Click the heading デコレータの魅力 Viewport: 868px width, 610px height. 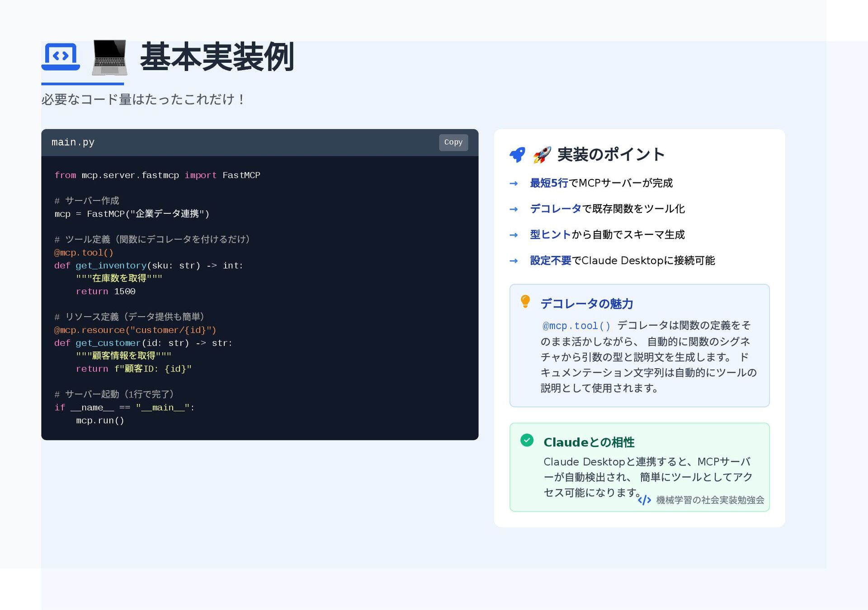coord(587,304)
